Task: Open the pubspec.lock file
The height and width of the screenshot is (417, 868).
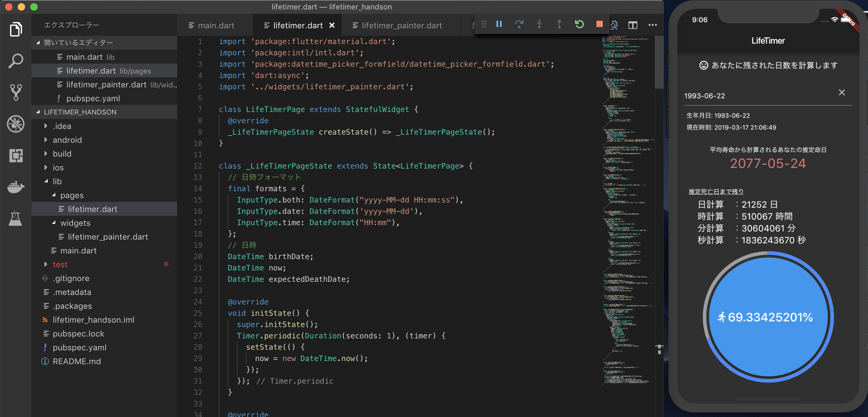Action: (x=104, y=334)
